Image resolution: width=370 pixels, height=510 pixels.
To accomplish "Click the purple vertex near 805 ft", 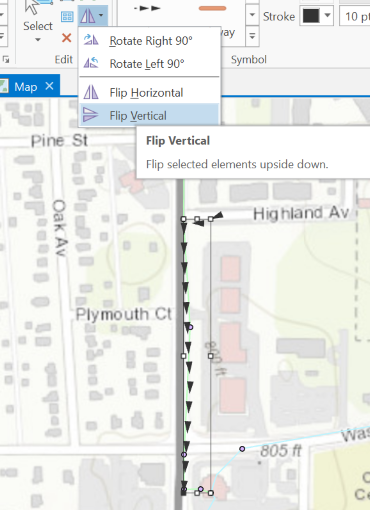I will pyautogui.click(x=242, y=449).
